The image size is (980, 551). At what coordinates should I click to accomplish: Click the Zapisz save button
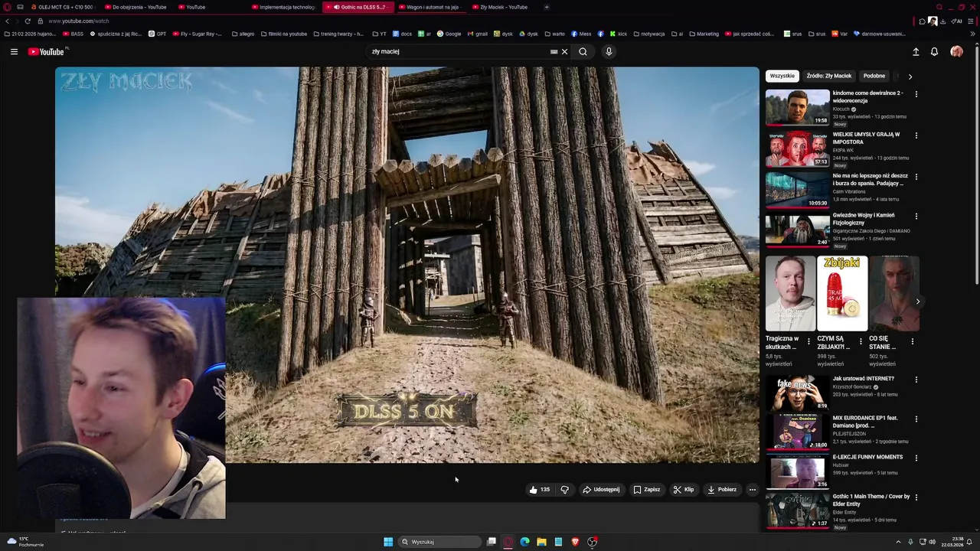click(x=647, y=490)
